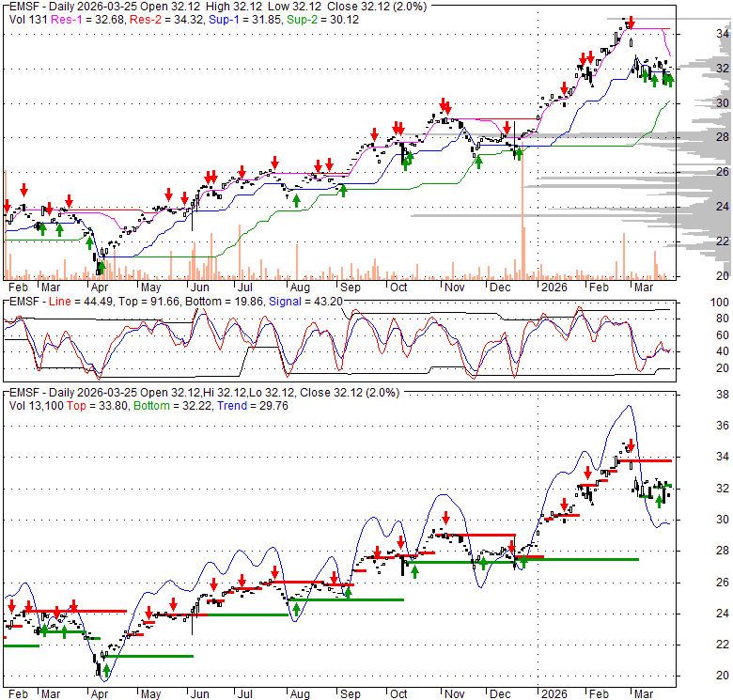Click the 38 price label on bottom chart's y-axis
The height and width of the screenshot is (700, 733).
(717, 396)
